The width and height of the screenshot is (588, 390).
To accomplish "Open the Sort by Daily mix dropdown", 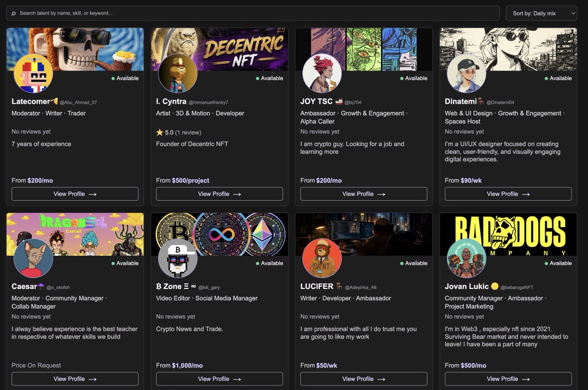I will pyautogui.click(x=541, y=13).
